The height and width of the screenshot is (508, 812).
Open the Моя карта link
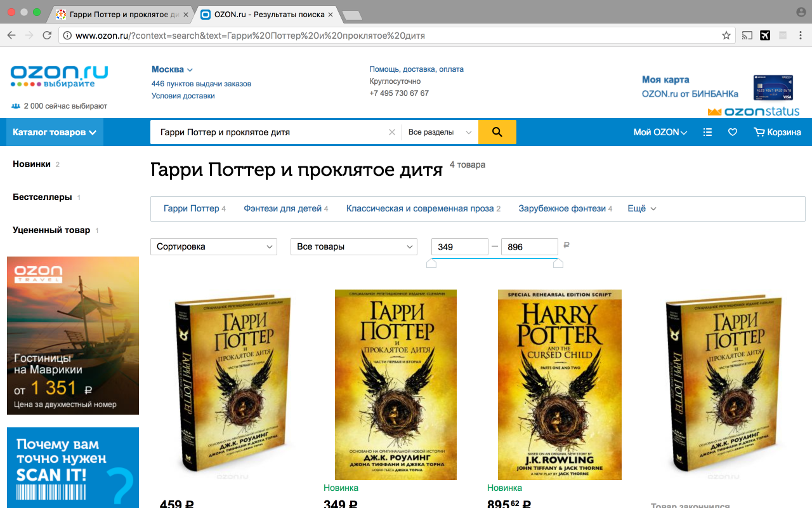tap(665, 79)
